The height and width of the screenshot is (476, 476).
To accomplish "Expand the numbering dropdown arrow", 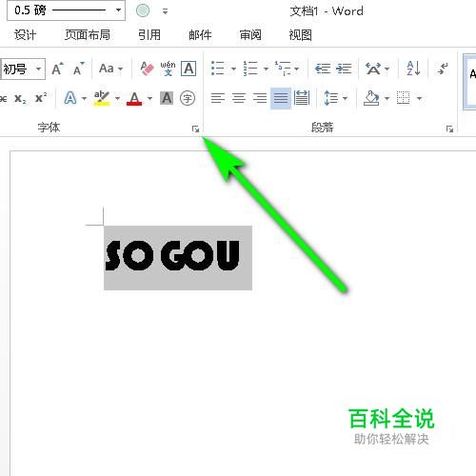I will [266, 69].
